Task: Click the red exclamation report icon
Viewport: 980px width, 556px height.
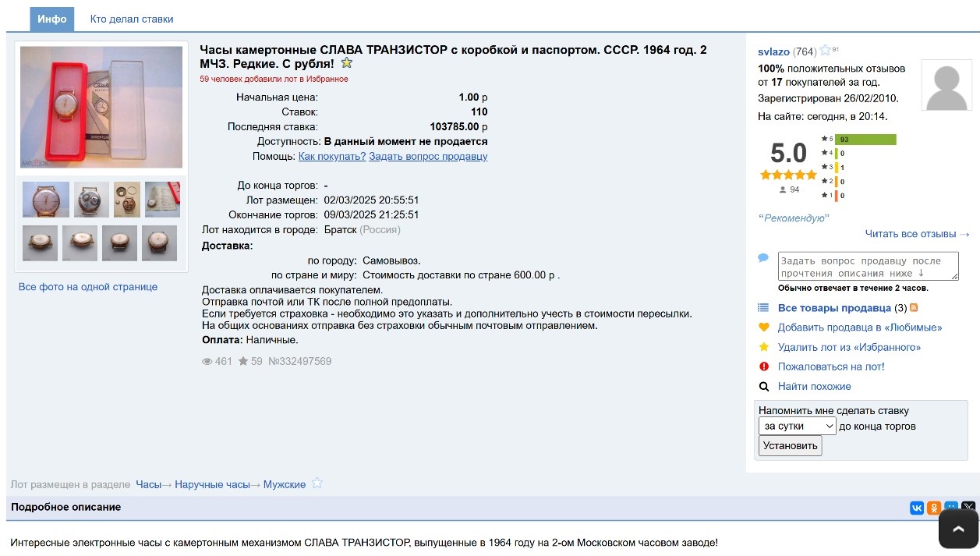Action: [x=764, y=367]
